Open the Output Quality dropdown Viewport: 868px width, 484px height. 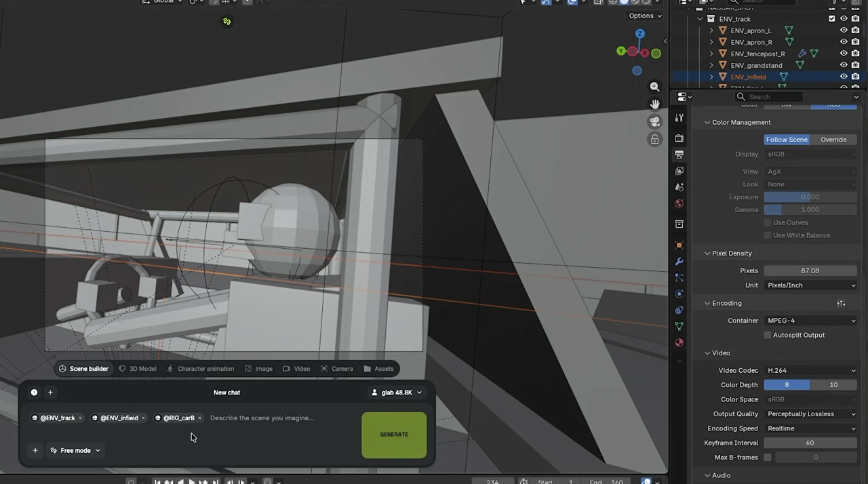(x=810, y=414)
